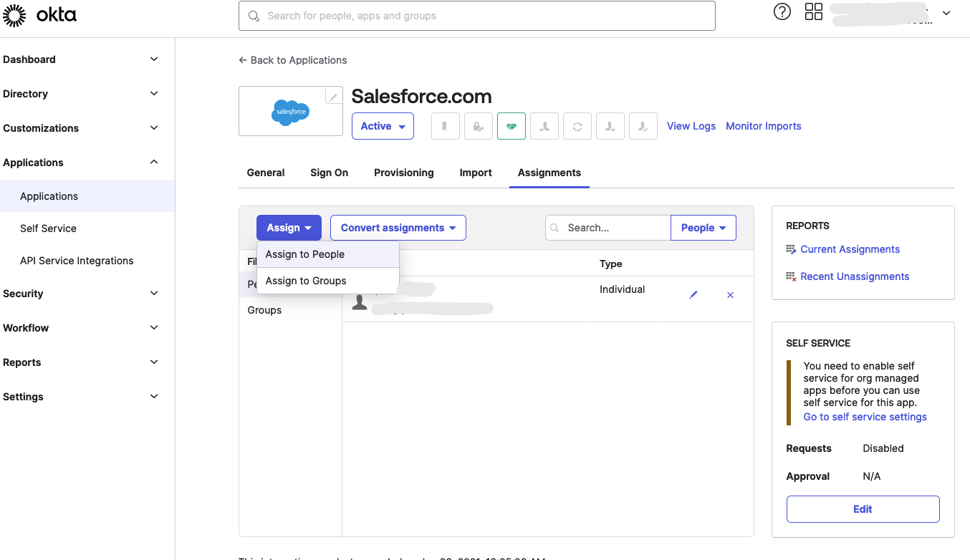
Task: Click the Edit button in Self Service
Action: tap(863, 509)
